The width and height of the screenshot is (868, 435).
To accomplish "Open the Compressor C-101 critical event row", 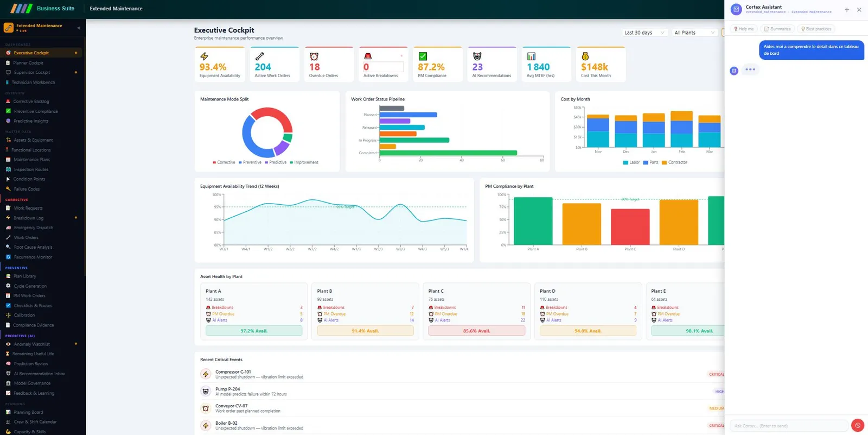I will (x=462, y=374).
